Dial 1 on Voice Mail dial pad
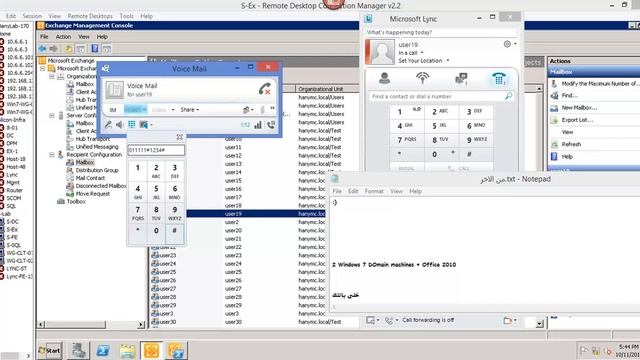The height and width of the screenshot is (360, 640). (x=138, y=171)
